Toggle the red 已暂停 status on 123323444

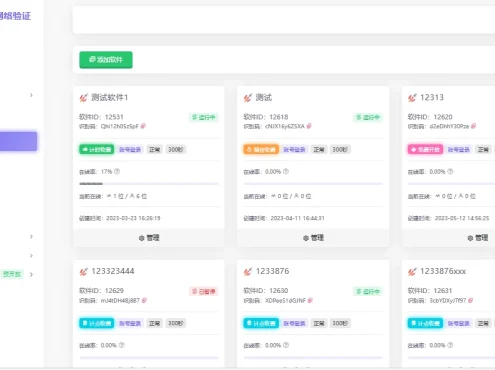(204, 292)
